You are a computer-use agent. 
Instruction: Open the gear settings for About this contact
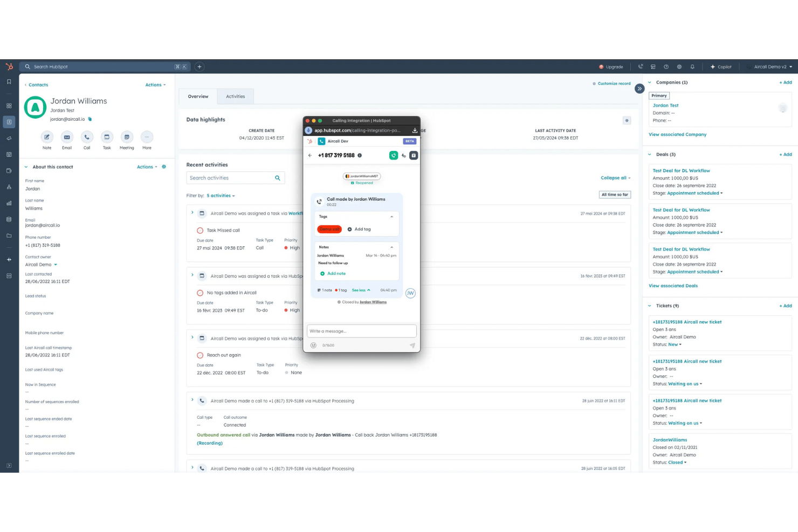[x=164, y=167]
